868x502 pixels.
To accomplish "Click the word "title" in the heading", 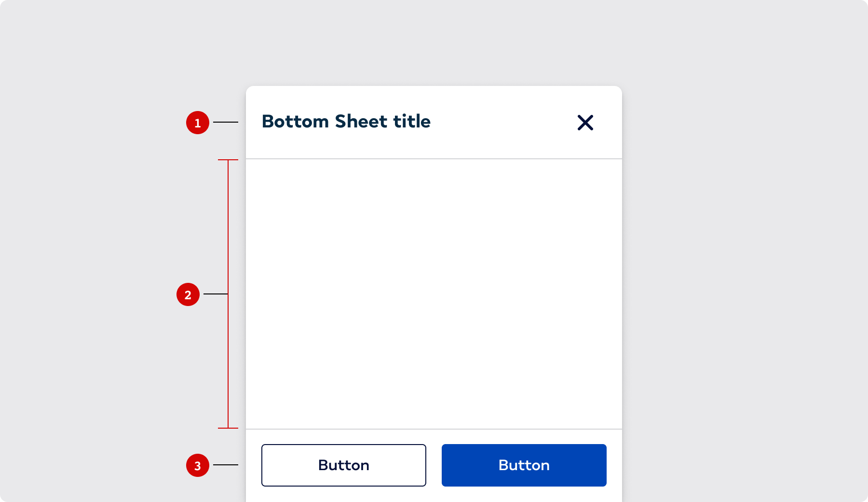I will tap(412, 122).
